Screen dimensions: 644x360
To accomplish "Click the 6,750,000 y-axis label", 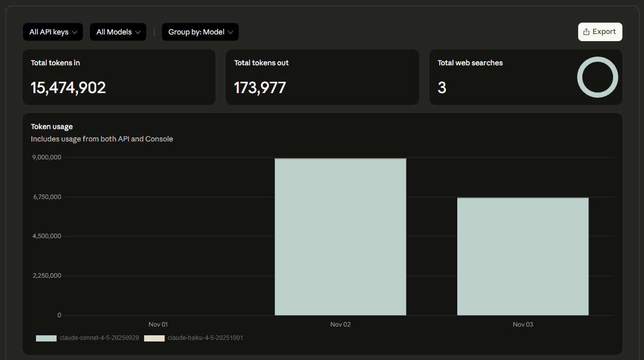I will [x=47, y=197].
